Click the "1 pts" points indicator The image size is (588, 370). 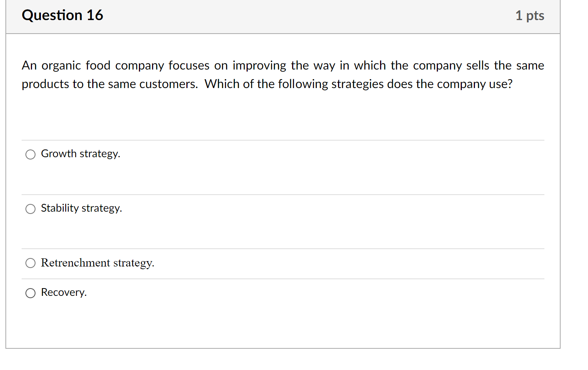(x=530, y=15)
